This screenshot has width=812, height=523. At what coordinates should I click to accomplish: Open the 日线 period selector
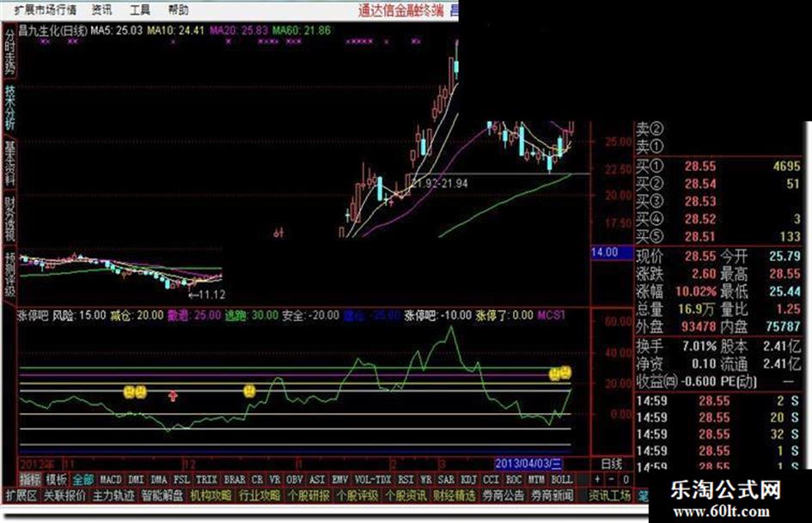tap(612, 464)
